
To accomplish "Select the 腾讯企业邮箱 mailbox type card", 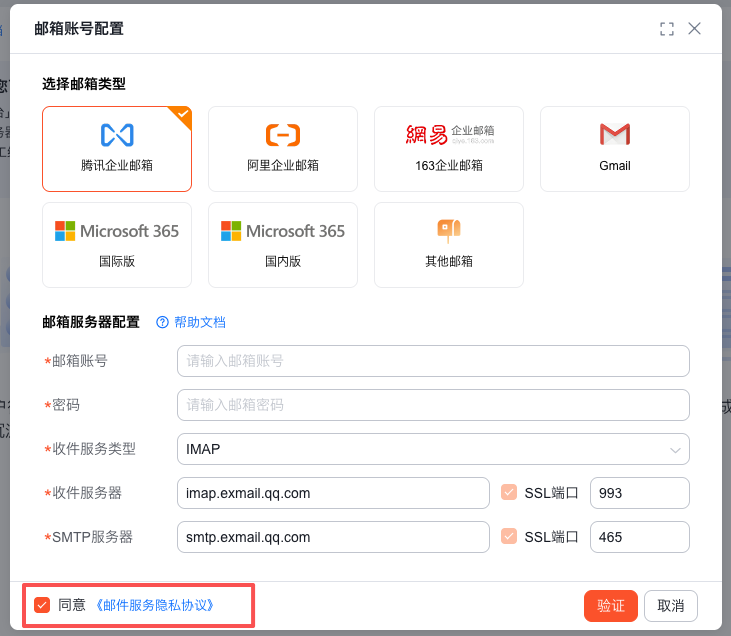I will (117, 149).
